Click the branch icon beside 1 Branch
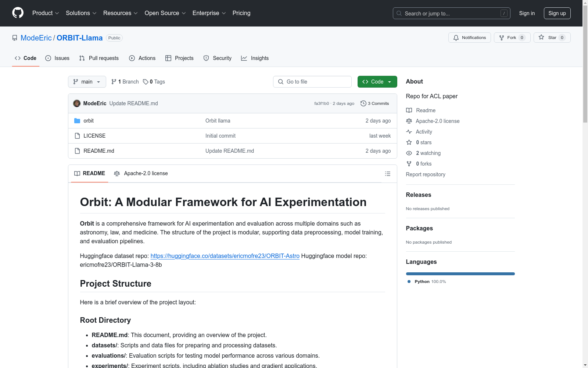 (x=114, y=82)
